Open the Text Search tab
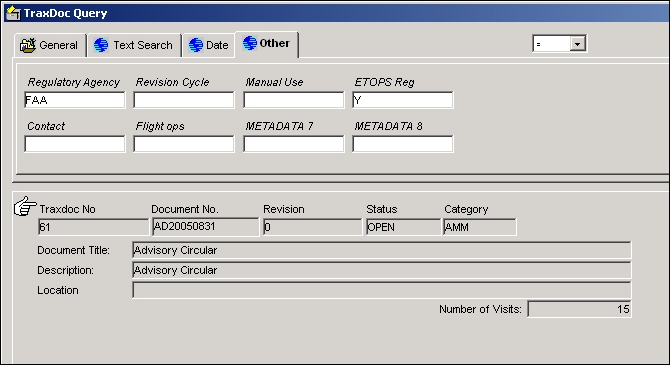Viewport: 670px width, 365px height. click(134, 45)
